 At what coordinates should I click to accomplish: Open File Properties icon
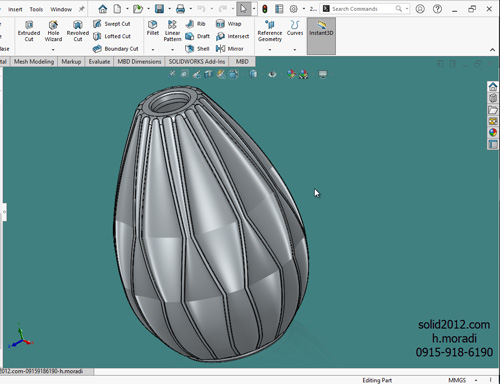point(279,9)
